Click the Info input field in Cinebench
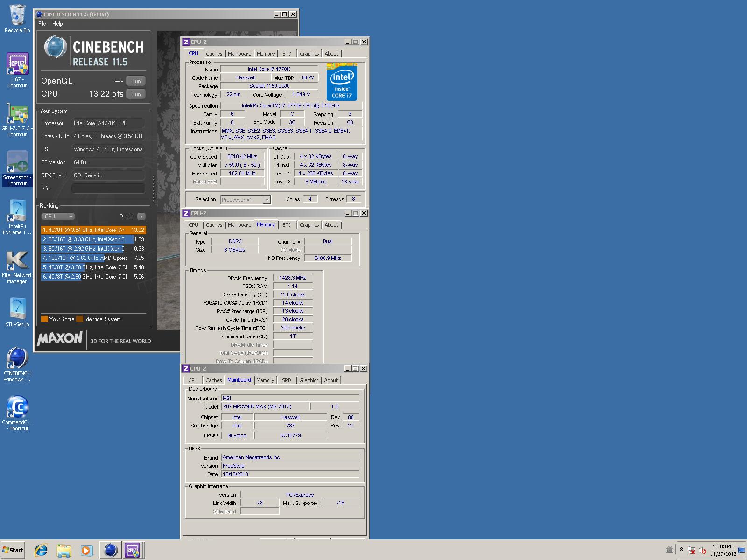This screenshot has height=560, width=747. coord(108,189)
